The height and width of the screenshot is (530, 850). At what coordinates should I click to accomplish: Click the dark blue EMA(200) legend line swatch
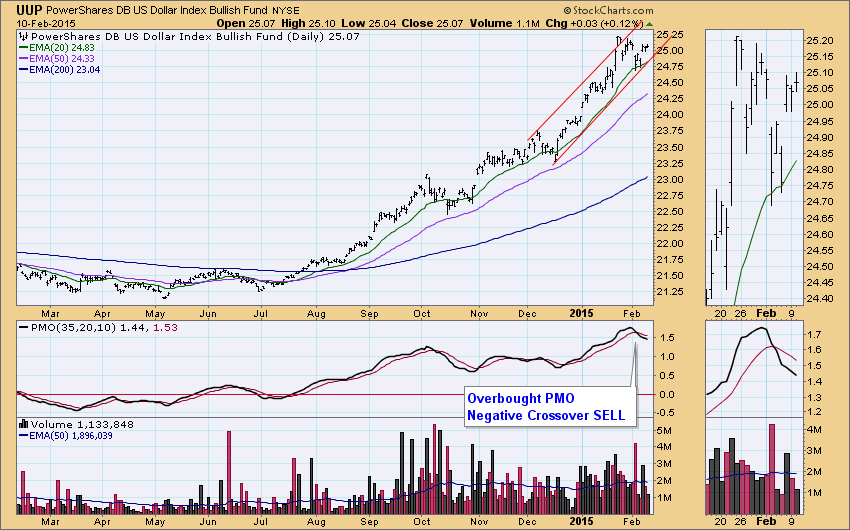coord(23,69)
